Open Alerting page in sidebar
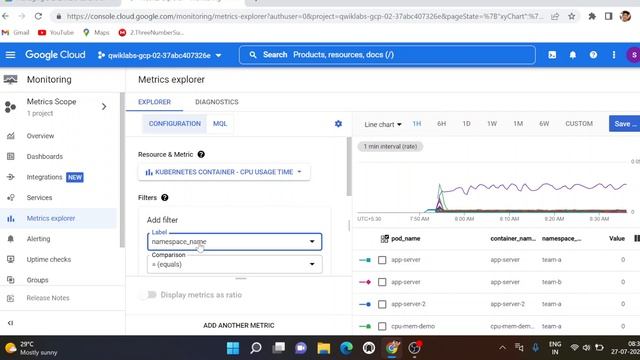Screen dimensions: 640x360 (x=38, y=239)
